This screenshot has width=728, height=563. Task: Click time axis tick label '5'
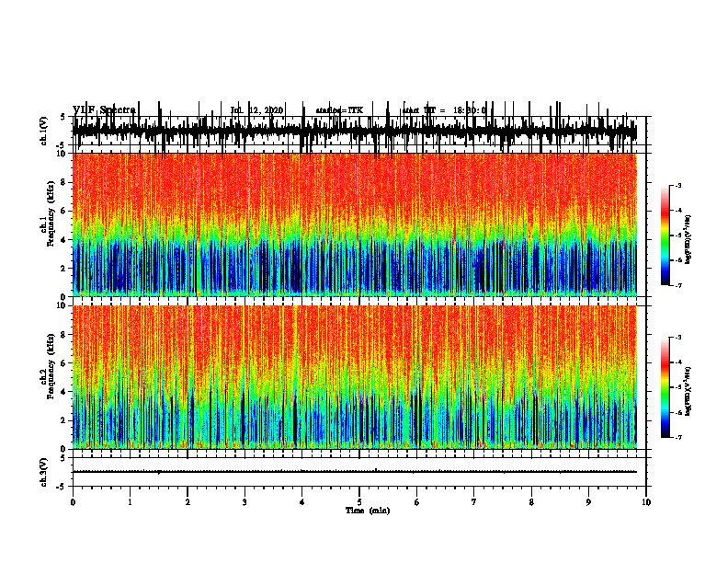tap(359, 502)
